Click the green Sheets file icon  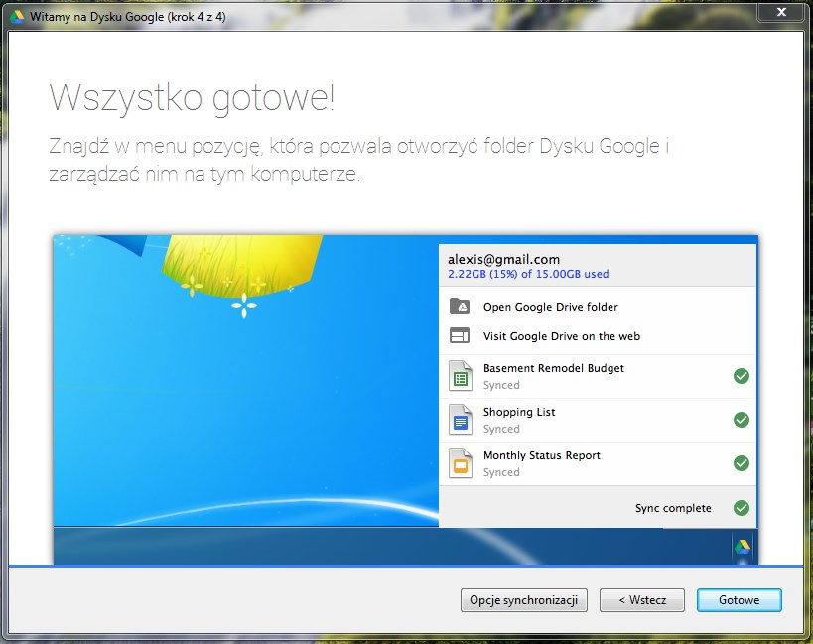(x=460, y=376)
